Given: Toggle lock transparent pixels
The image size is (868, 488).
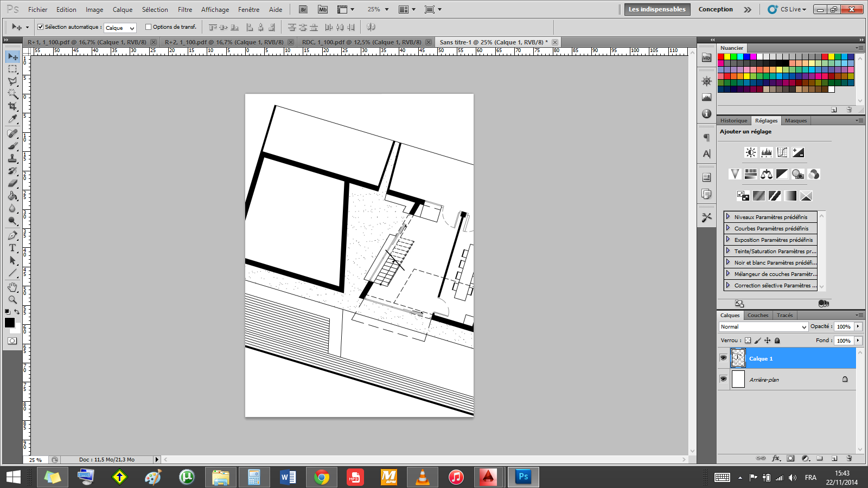Looking at the screenshot, I should coord(748,341).
